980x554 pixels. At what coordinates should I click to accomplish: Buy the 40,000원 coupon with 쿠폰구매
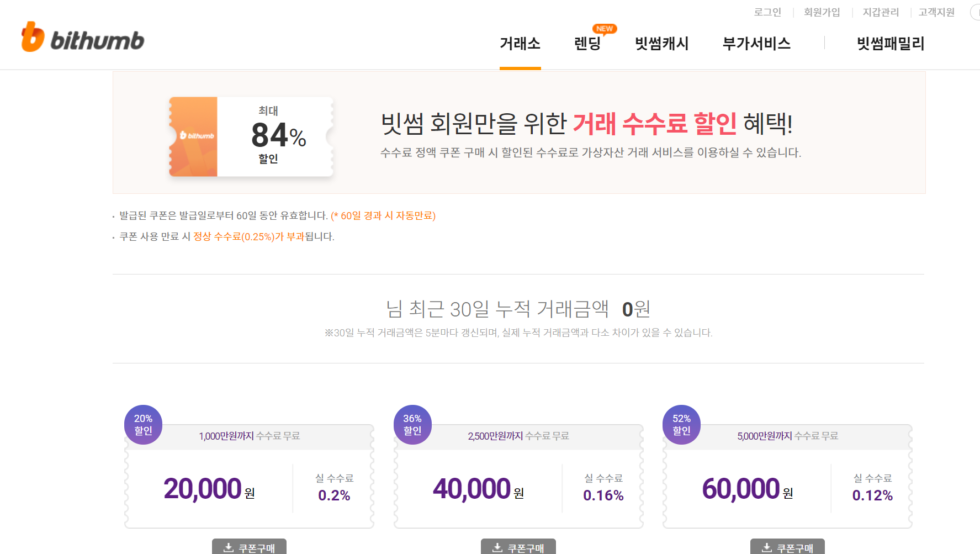pos(518,547)
